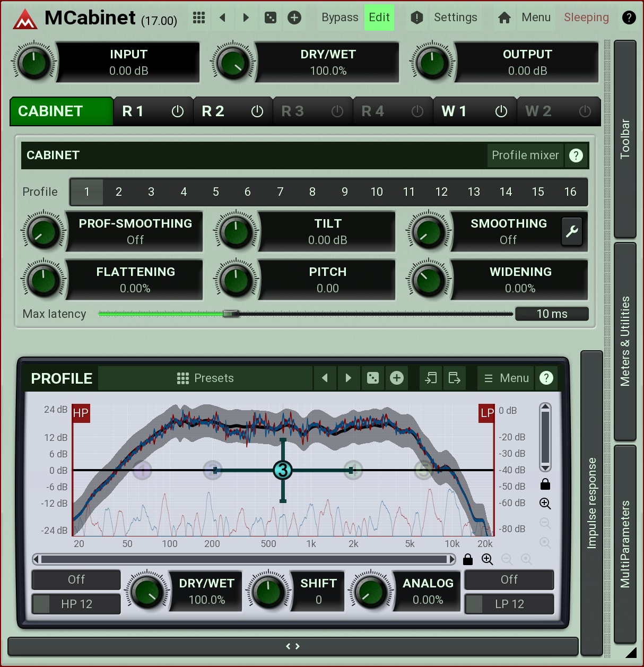Click the Profile panel copy icon

coord(431,378)
